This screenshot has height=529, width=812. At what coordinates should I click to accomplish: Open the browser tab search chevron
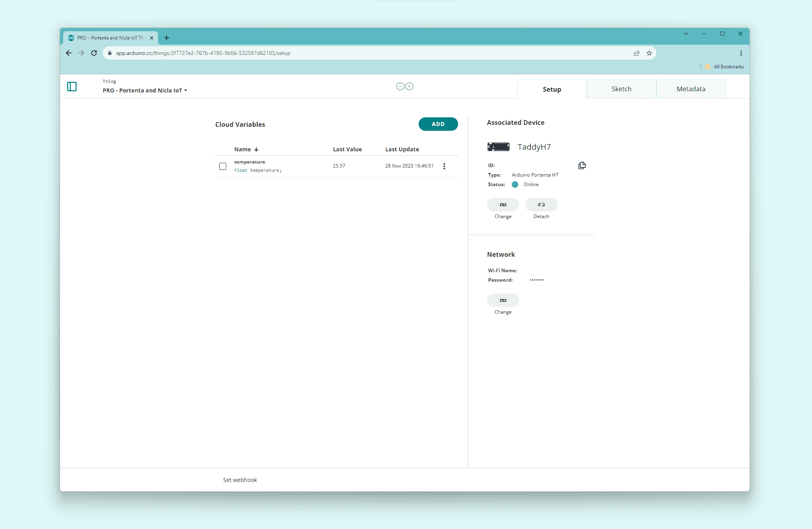tap(686, 34)
